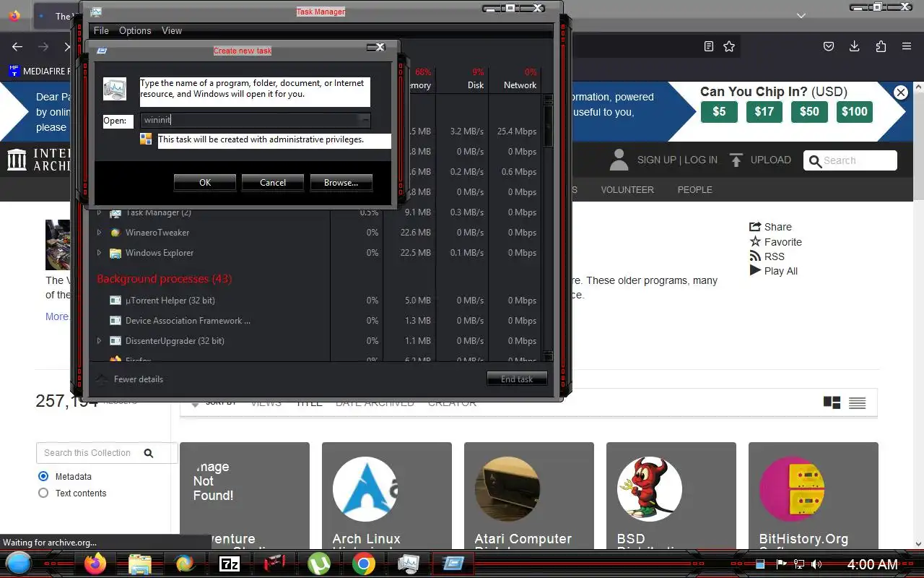Click the action center flag tray icon

781,564
